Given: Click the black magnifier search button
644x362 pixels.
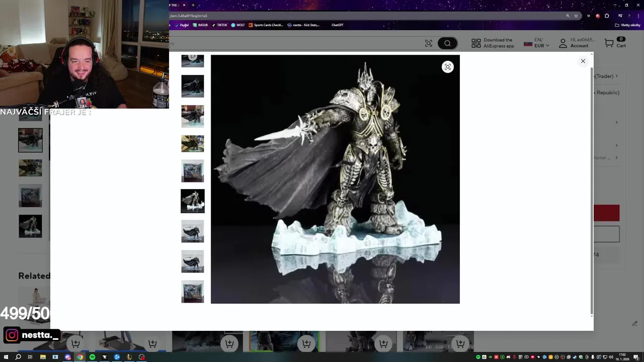Looking at the screenshot, I should [x=447, y=43].
